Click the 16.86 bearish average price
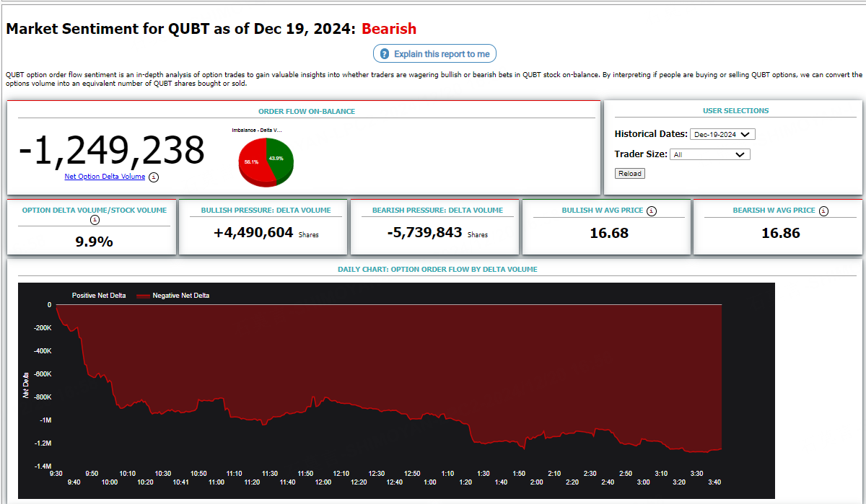 (x=781, y=233)
